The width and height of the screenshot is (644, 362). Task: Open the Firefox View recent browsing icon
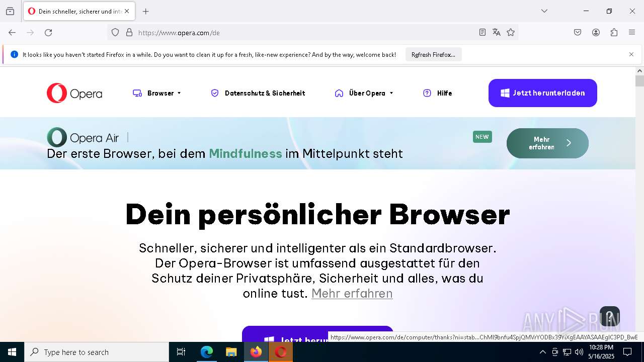point(10,11)
